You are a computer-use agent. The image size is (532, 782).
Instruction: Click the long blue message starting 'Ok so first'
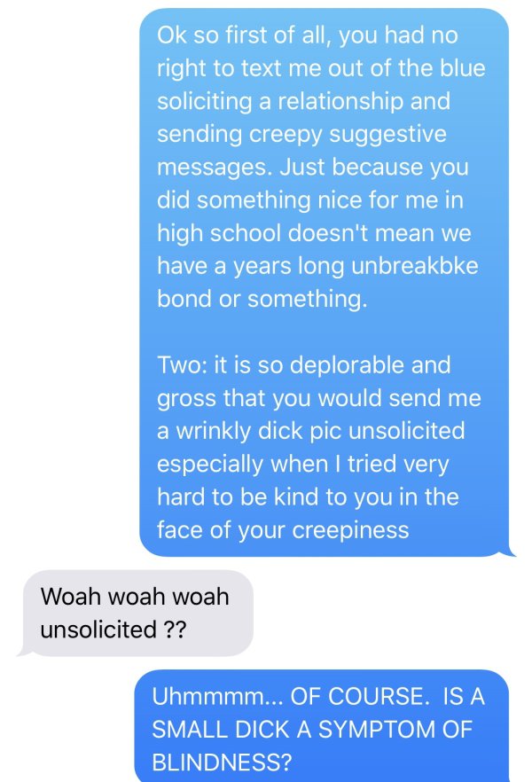[x=325, y=282]
